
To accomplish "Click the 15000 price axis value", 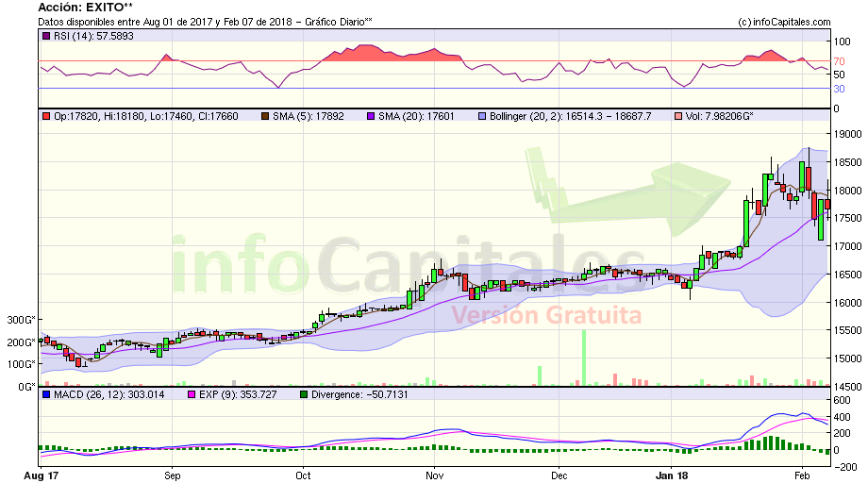I will pyautogui.click(x=847, y=358).
